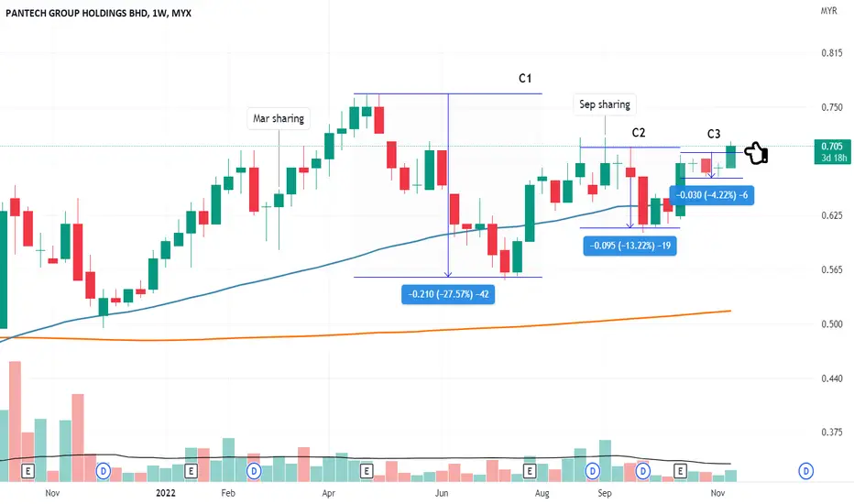Click the earnings E marker in October 2022
The image size is (854, 504).
click(x=680, y=471)
